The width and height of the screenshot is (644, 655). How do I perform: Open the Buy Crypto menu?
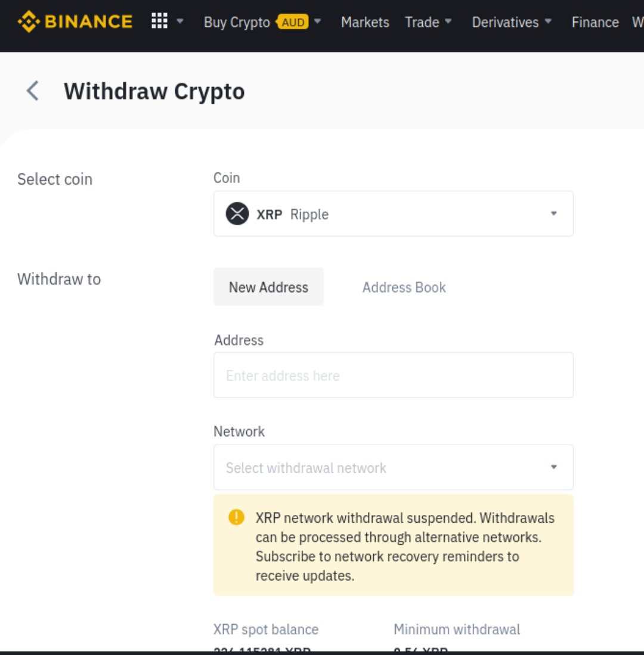237,22
